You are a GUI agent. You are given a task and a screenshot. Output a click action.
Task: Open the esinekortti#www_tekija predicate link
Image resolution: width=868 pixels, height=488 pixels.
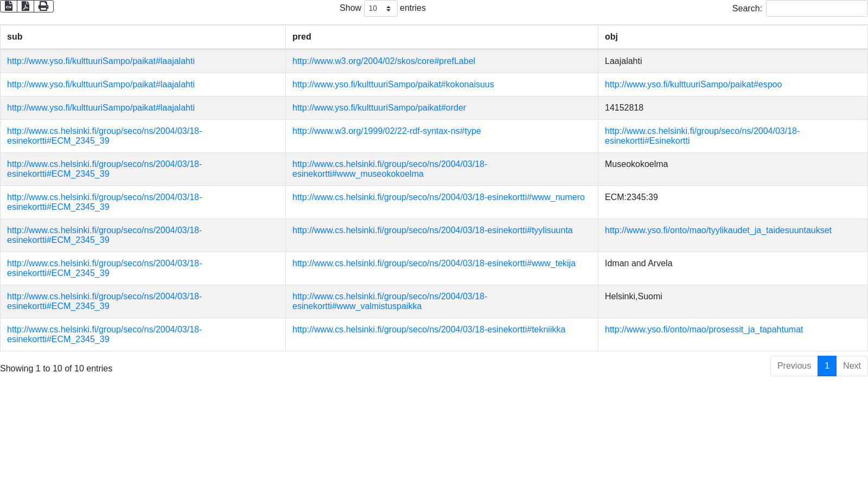(x=433, y=264)
